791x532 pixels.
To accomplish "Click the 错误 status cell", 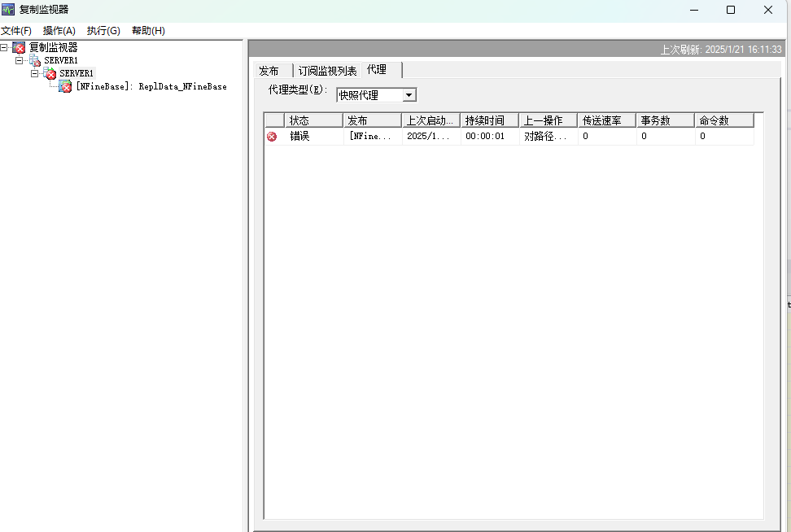I will point(314,136).
